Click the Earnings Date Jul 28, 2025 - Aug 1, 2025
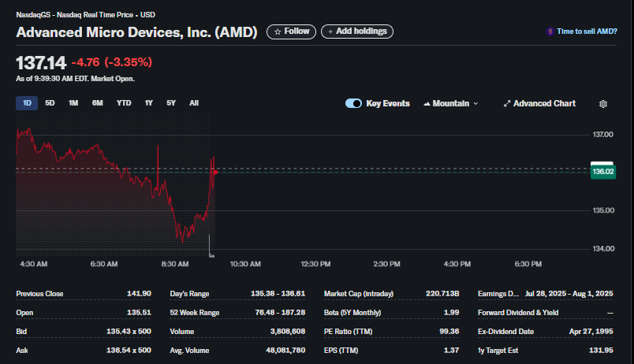Screen dimensions: 634x364 pyautogui.click(x=569, y=294)
